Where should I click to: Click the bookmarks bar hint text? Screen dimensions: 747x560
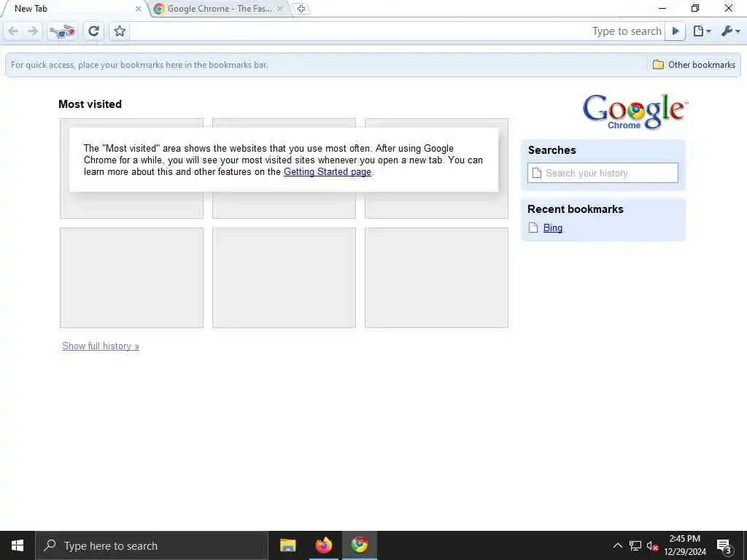pyautogui.click(x=139, y=65)
